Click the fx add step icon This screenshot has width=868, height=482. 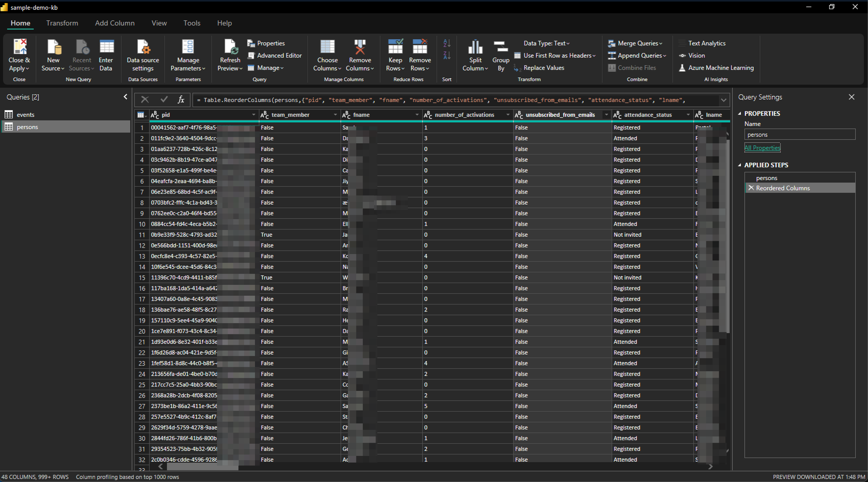[181, 100]
